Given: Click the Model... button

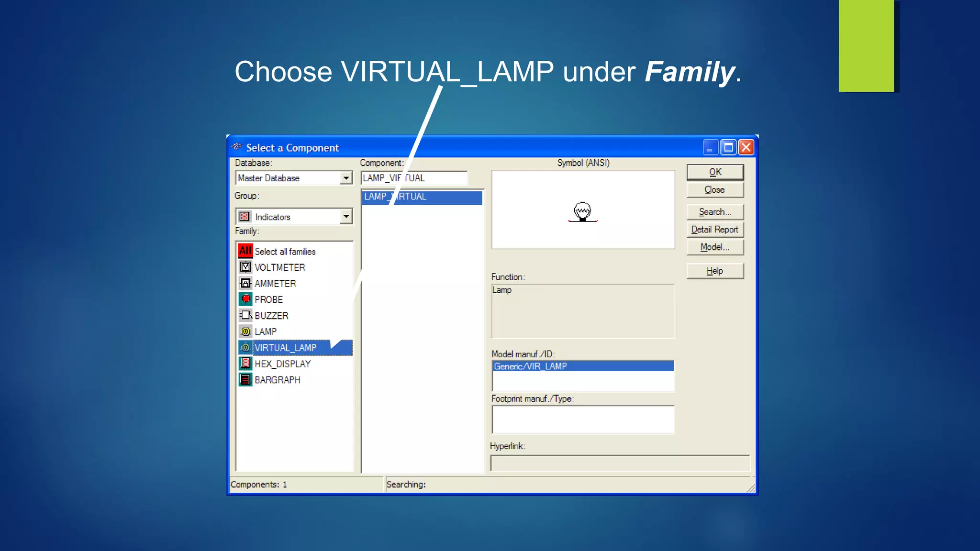Looking at the screenshot, I should pos(715,247).
